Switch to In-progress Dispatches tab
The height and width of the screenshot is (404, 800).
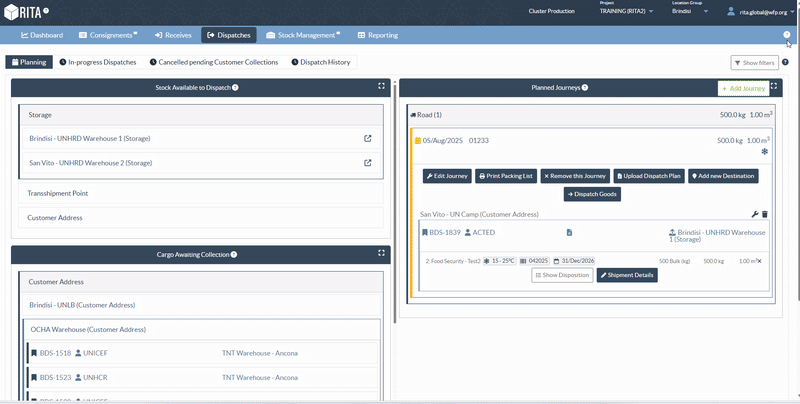click(98, 62)
